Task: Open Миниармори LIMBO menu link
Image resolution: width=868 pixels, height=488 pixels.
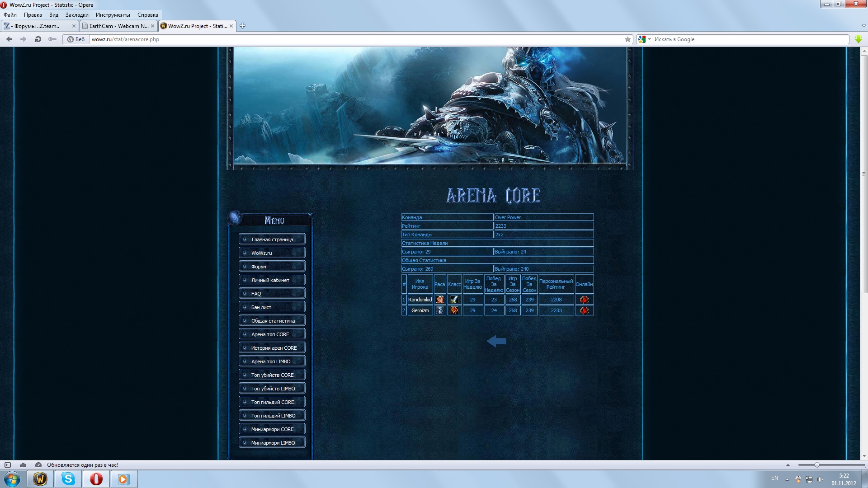Action: click(x=272, y=443)
